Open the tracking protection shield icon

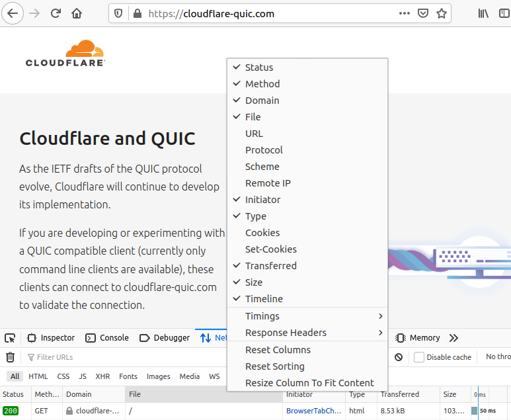(118, 13)
